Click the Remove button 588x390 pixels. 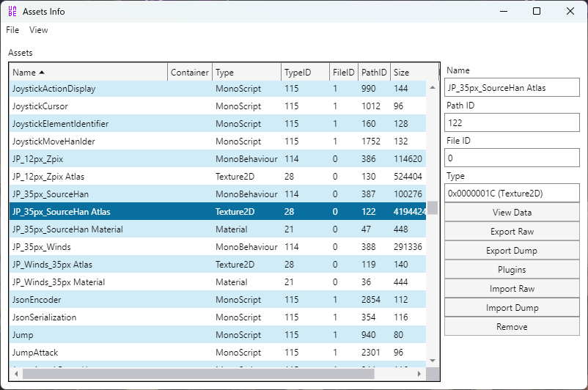point(512,327)
